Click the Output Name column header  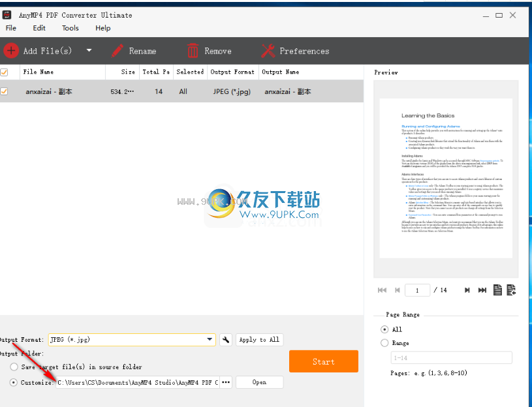311,72
